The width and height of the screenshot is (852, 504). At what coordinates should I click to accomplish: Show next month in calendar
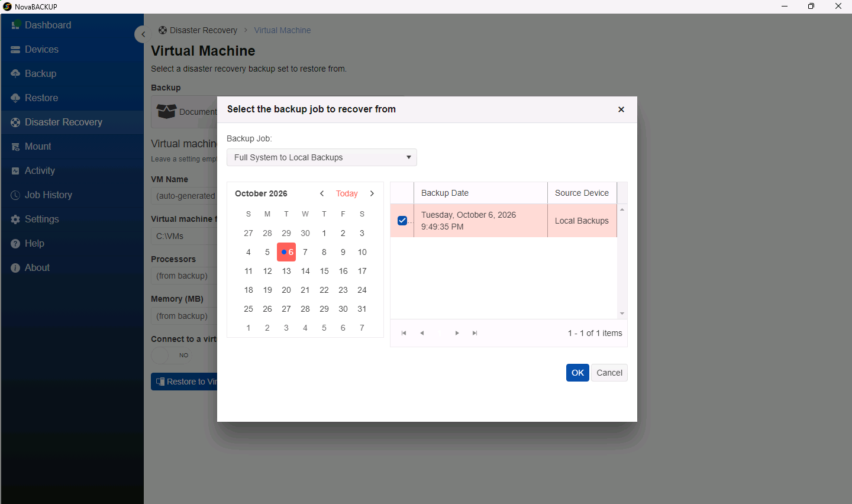[x=372, y=193]
